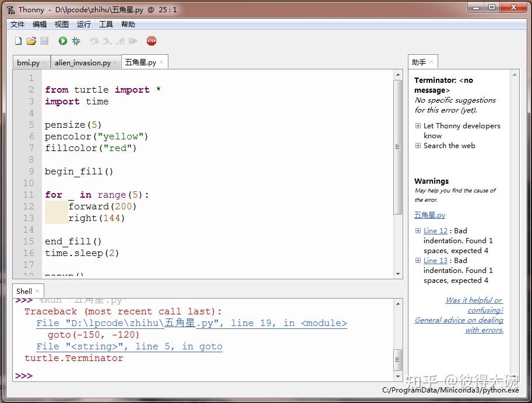Click the Line 13 warning link
532x403 pixels.
tap(435, 260)
